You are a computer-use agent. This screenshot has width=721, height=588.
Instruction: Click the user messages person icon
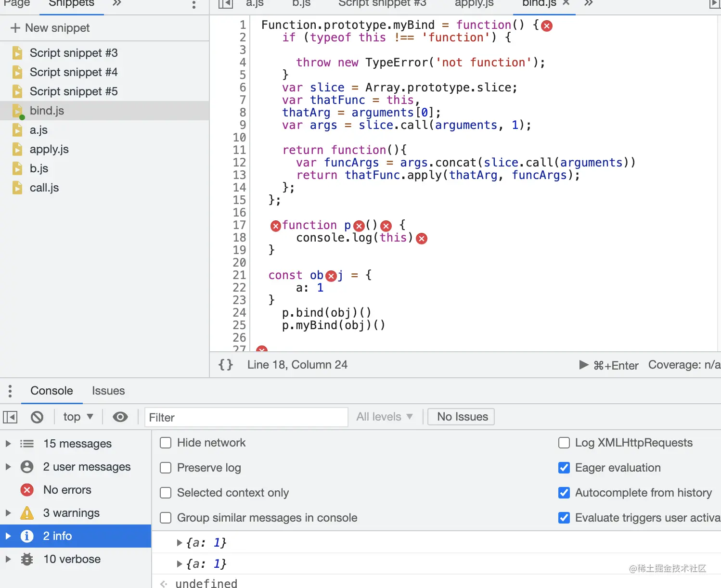(27, 467)
